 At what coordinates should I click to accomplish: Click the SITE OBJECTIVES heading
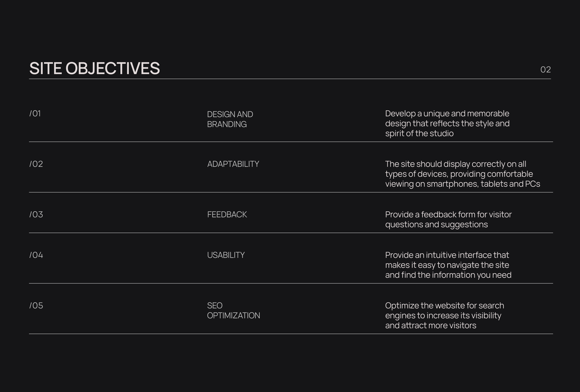(x=95, y=68)
